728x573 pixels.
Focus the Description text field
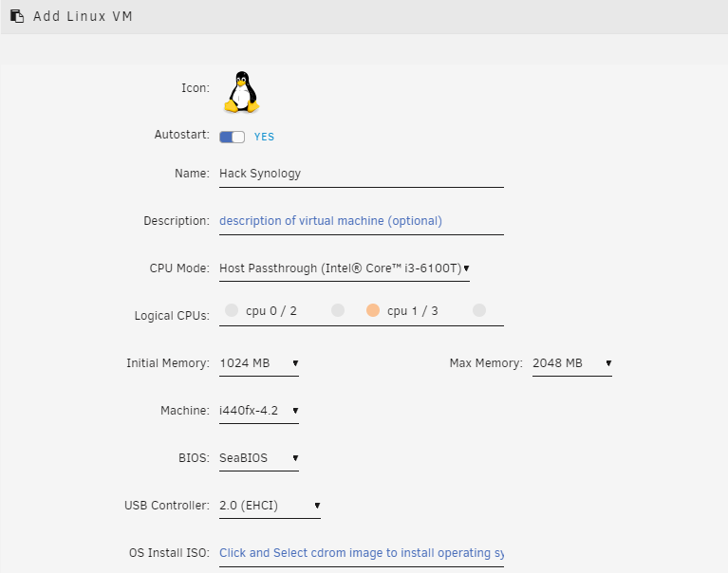pyautogui.click(x=361, y=221)
